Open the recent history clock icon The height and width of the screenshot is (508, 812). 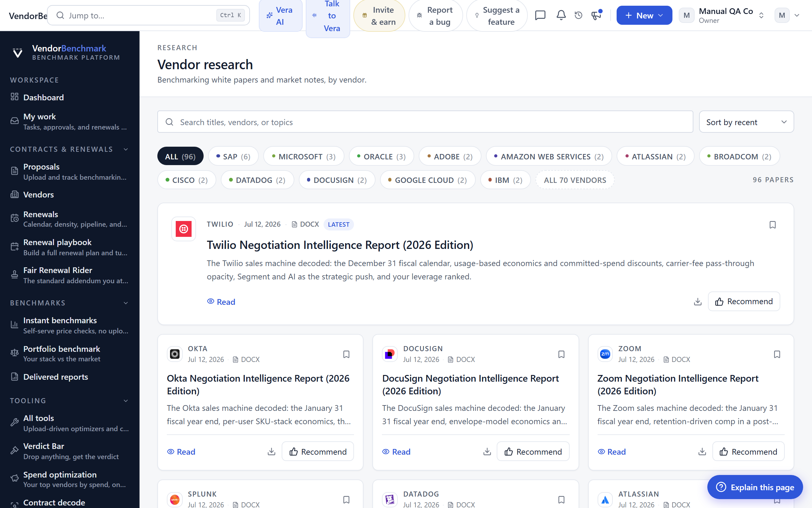coord(579,16)
